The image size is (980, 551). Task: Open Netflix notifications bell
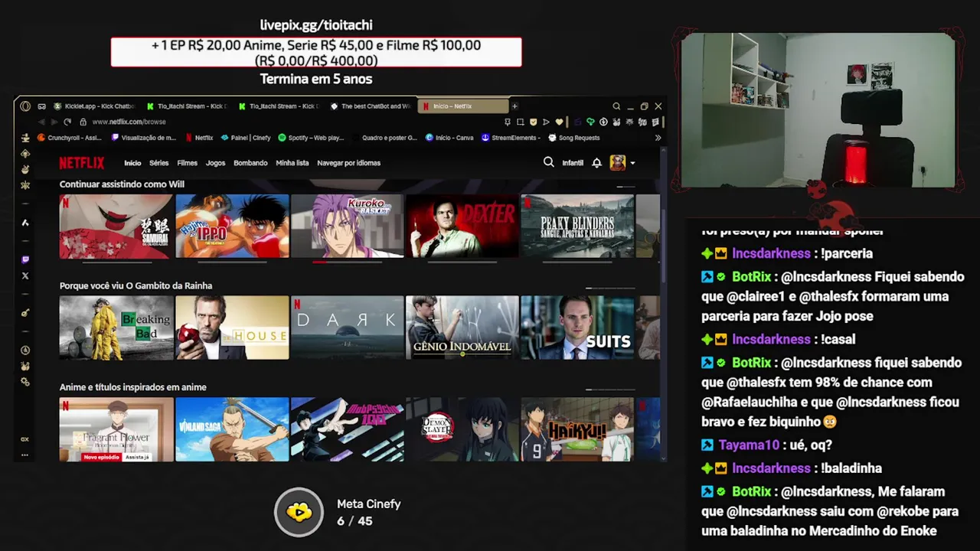(x=596, y=162)
